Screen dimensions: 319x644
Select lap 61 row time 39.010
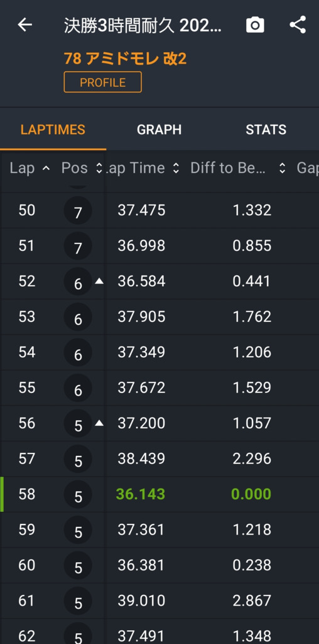click(141, 601)
